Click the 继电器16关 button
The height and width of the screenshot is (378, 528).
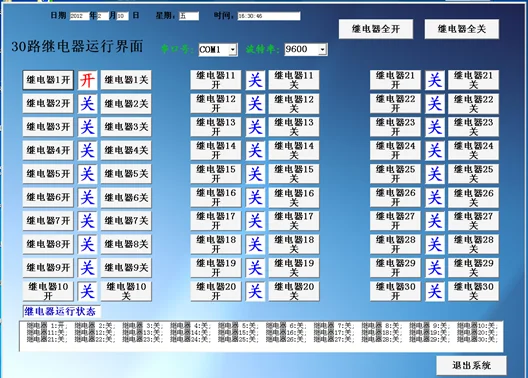pos(294,197)
